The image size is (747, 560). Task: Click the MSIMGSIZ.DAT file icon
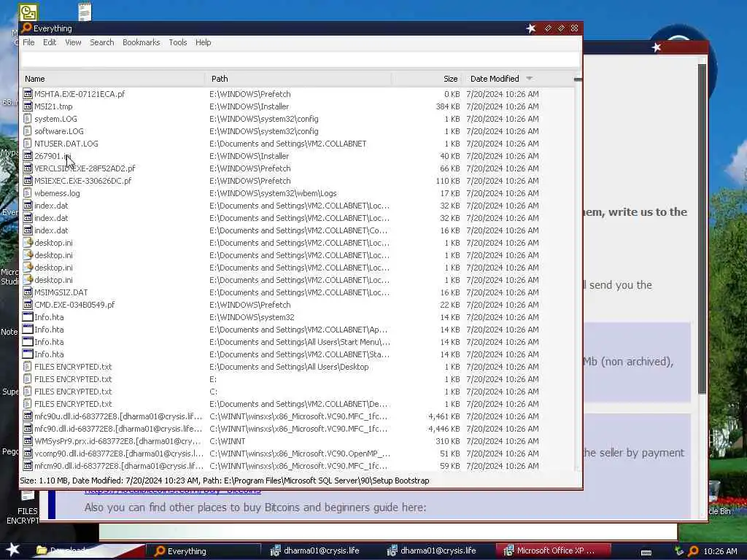pos(28,292)
